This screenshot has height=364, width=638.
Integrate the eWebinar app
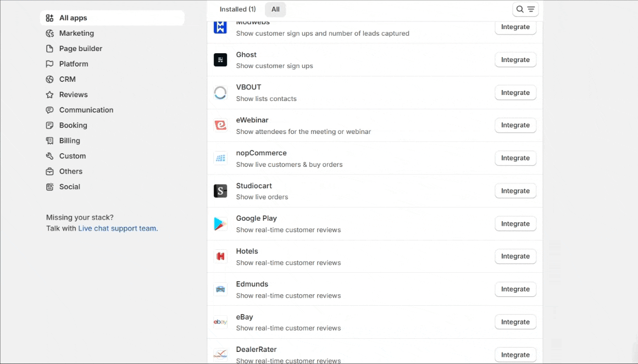515,125
